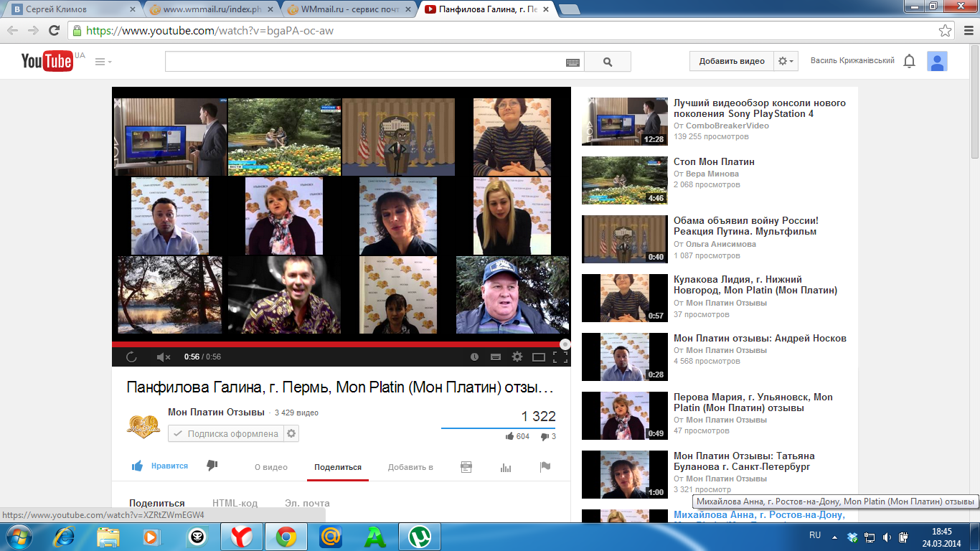
Task: Select the HTML-код sub-tab
Action: tap(235, 503)
